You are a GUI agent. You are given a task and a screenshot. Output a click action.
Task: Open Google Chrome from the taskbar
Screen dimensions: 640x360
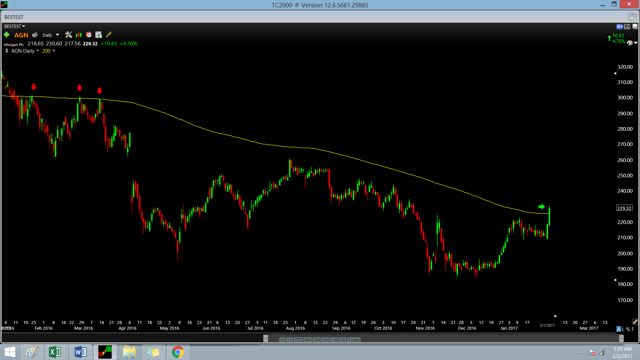178,352
